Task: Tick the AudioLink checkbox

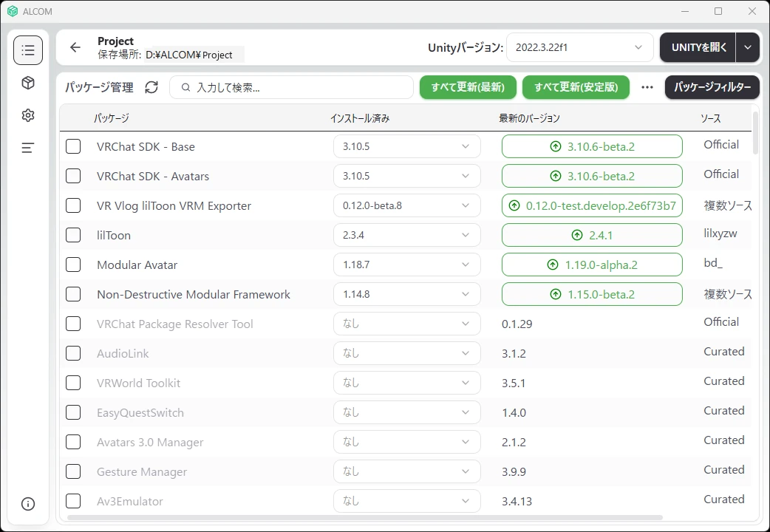Action: click(x=73, y=353)
